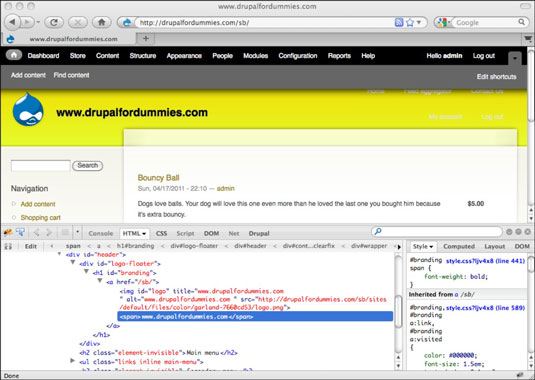Click the Drupal drop logo image
535x380 pixels.
click(x=28, y=109)
